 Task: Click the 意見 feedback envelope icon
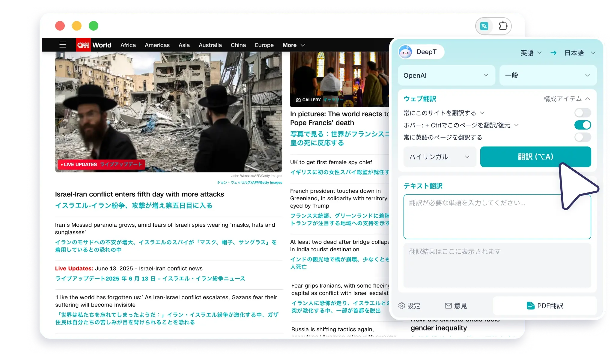pos(448,306)
